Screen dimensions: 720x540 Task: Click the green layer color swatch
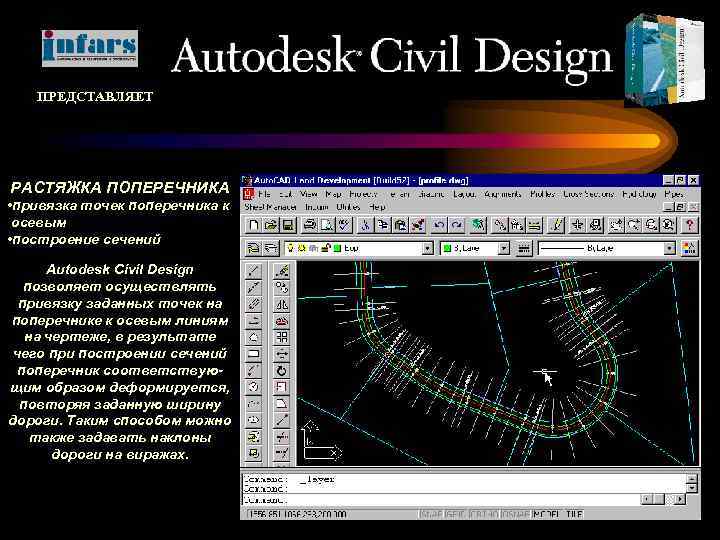(338, 248)
